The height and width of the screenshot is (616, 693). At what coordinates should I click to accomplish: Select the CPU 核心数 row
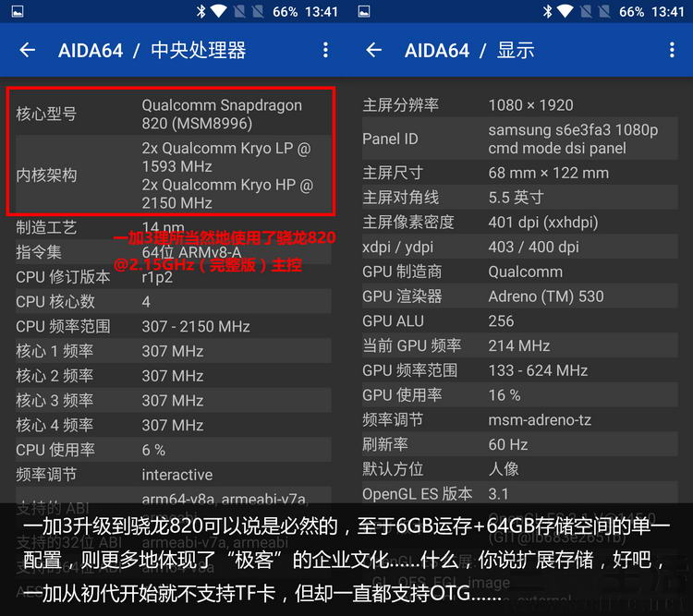(174, 301)
